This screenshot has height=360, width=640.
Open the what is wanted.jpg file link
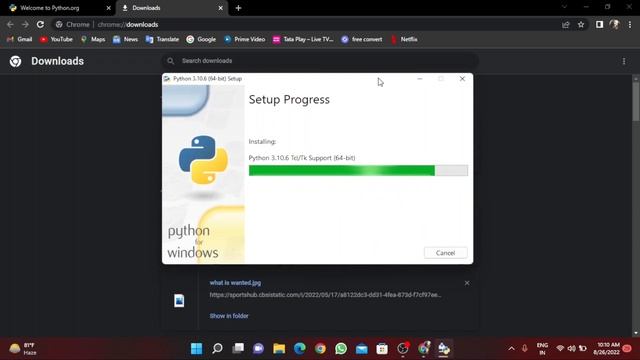pos(235,282)
